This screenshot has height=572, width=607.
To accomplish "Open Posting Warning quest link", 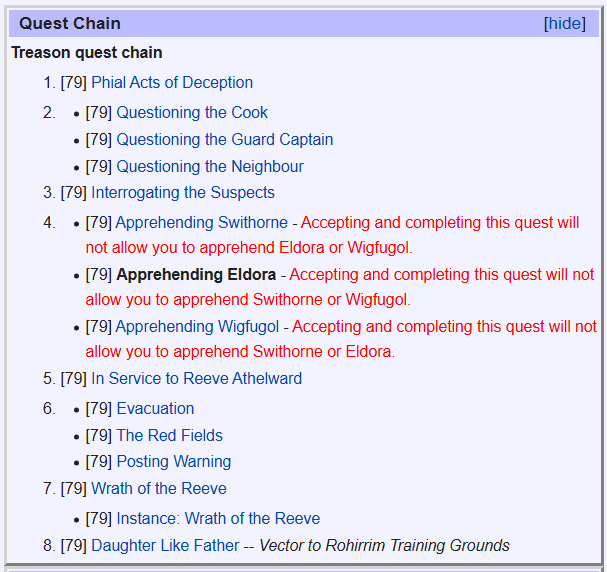I will click(174, 461).
